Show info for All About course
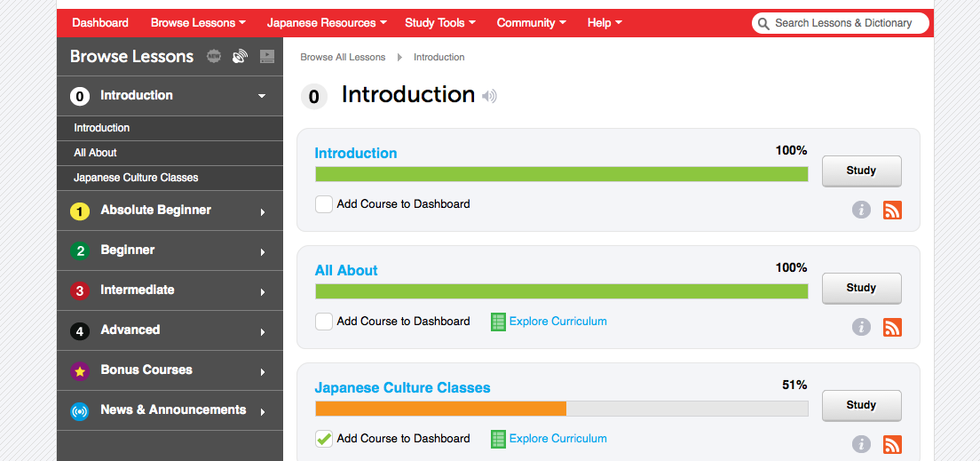980x461 pixels. pyautogui.click(x=861, y=327)
